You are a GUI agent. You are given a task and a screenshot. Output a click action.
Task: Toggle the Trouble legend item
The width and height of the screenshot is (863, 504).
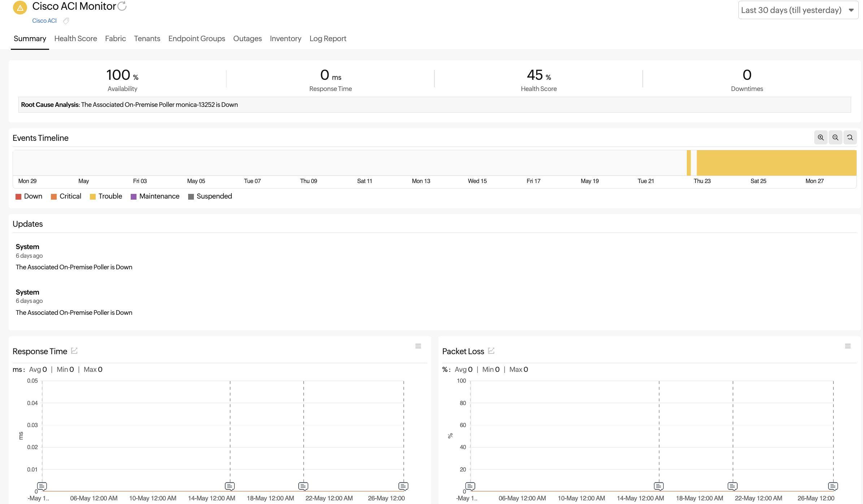click(x=106, y=196)
